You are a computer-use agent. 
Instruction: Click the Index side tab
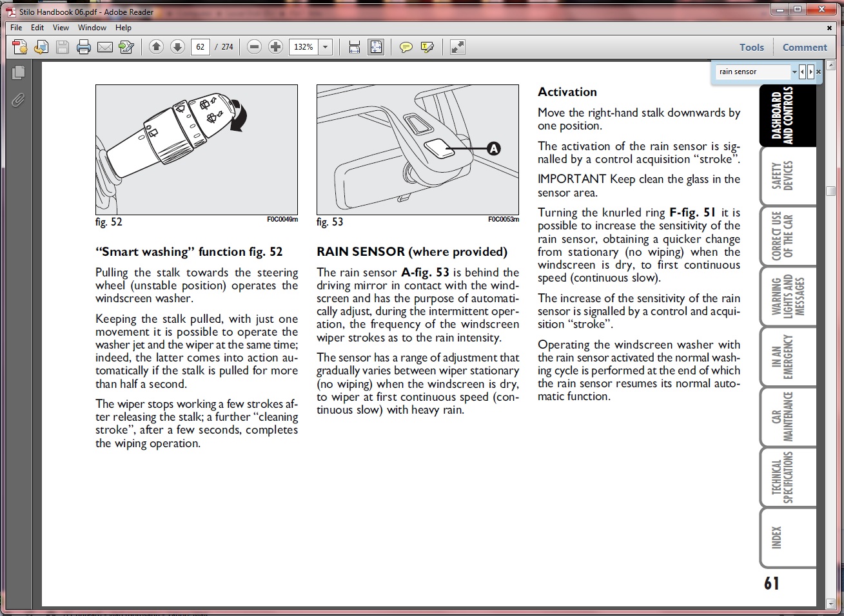click(x=788, y=538)
